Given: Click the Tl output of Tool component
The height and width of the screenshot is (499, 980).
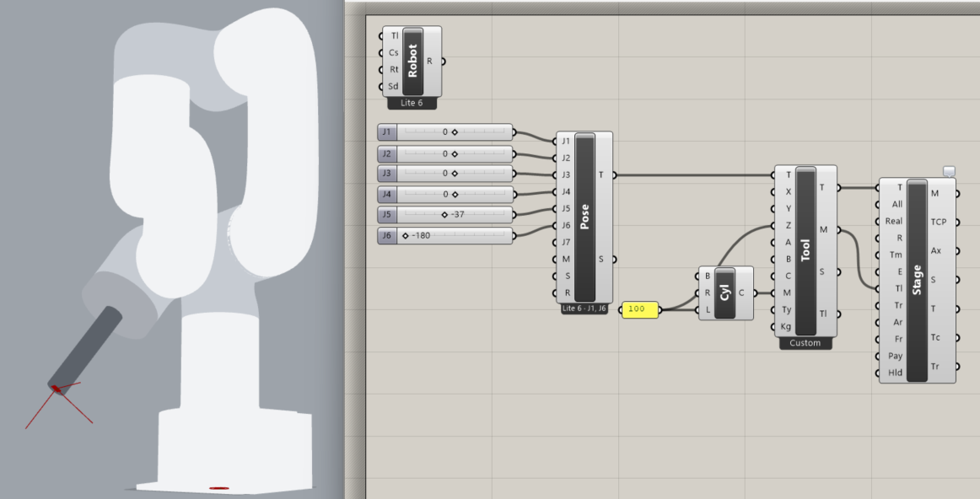Looking at the screenshot, I should point(823,314).
